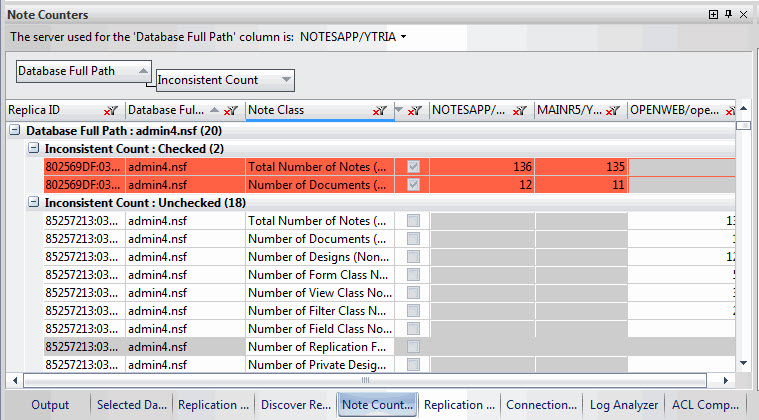The image size is (759, 420).
Task: Click the filter icon on NOTESAPP column header
Action: tap(519, 111)
